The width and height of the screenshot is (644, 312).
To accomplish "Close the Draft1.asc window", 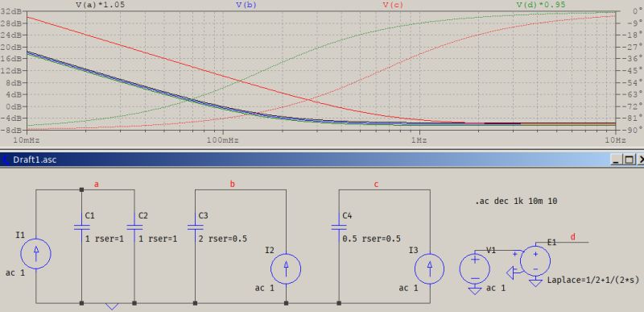I will tap(640, 160).
